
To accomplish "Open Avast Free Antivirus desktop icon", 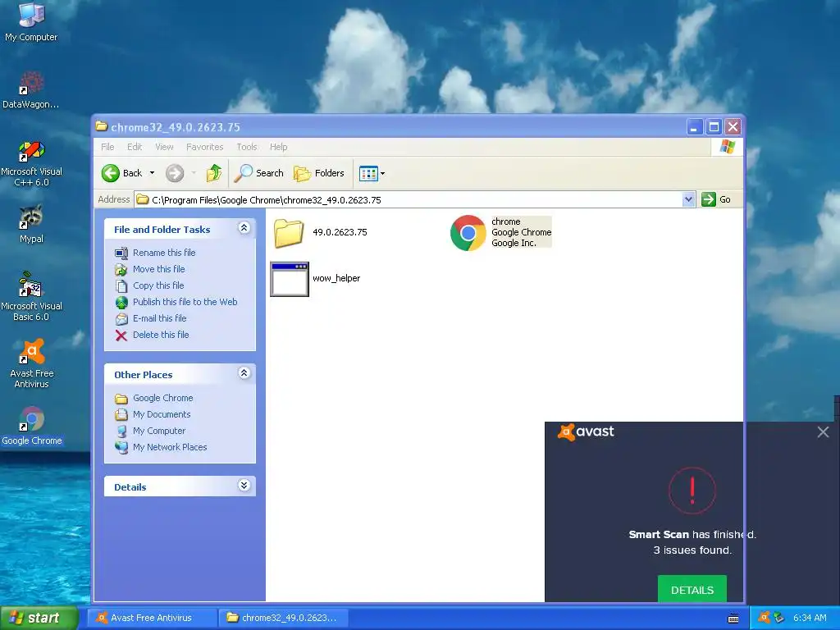I will click(32, 363).
